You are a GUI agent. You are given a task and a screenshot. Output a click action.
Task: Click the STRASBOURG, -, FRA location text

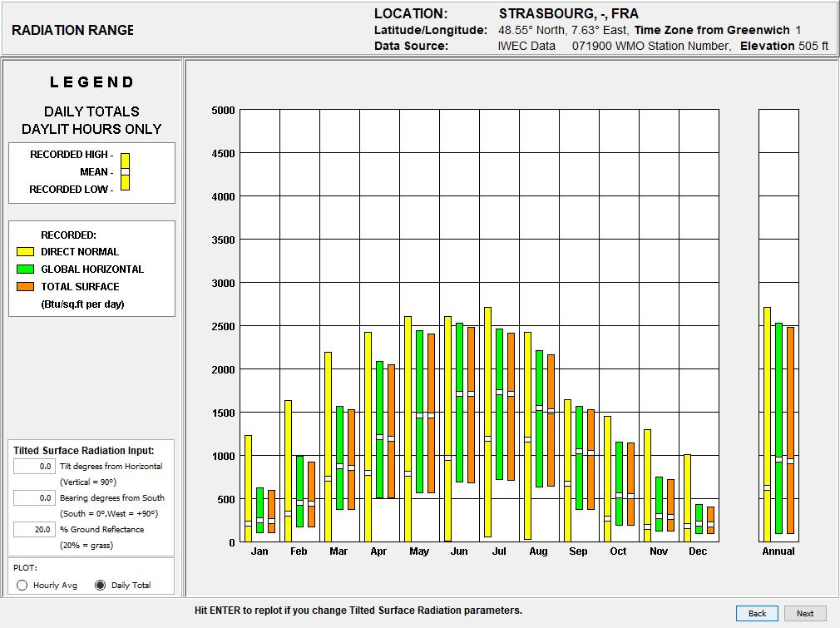[568, 13]
